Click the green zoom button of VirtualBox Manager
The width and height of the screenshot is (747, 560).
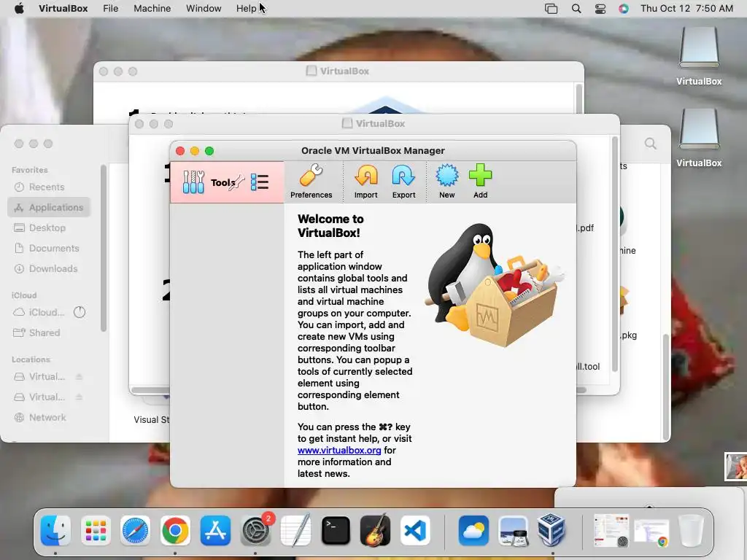click(x=209, y=151)
